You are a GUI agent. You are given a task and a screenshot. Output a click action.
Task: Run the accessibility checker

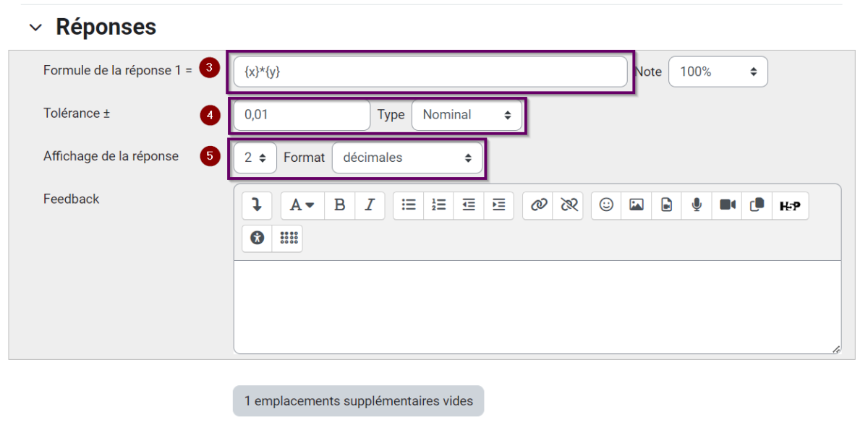258,238
